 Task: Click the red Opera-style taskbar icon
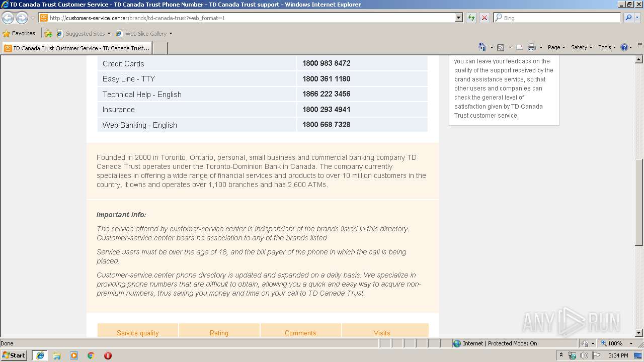[x=108, y=355]
